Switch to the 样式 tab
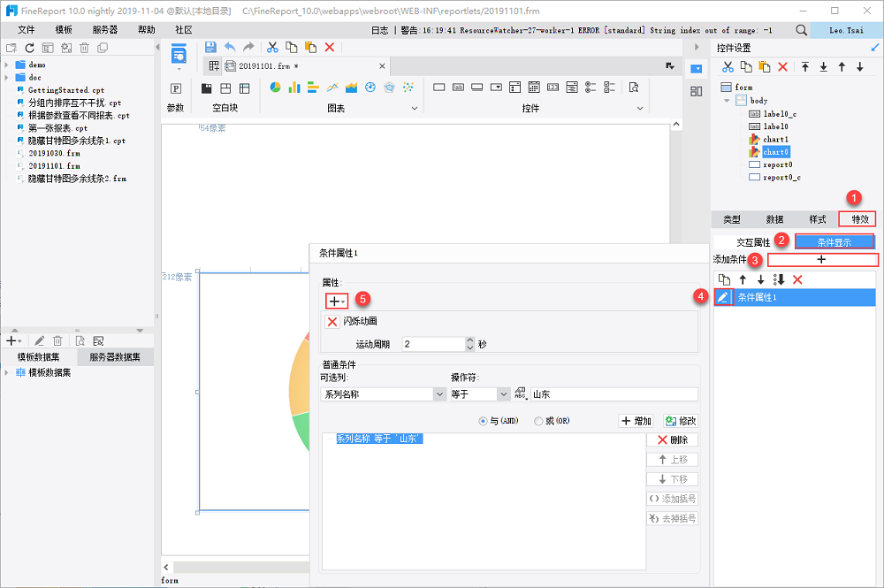Screen dimensions: 884x588 [818, 219]
